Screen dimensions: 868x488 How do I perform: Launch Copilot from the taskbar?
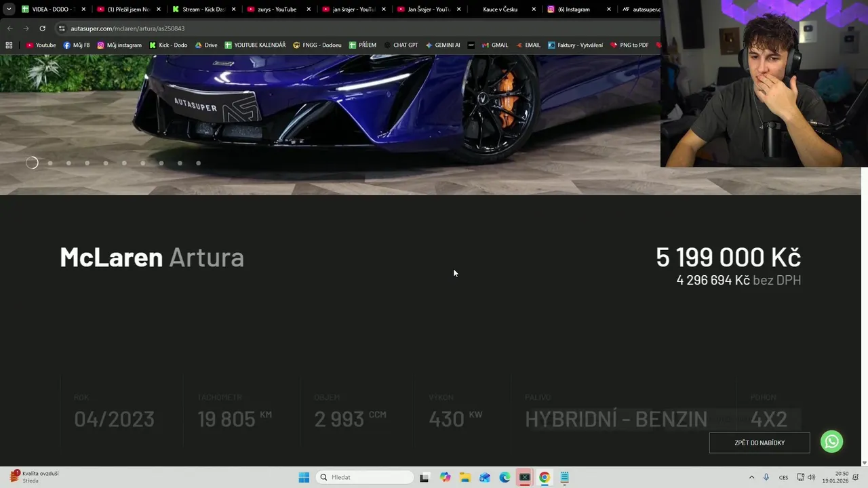click(445, 477)
